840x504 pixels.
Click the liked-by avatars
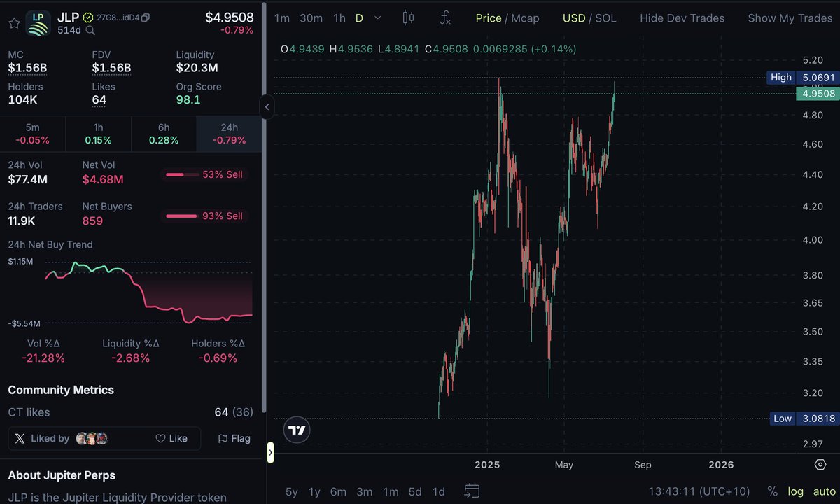(92, 438)
